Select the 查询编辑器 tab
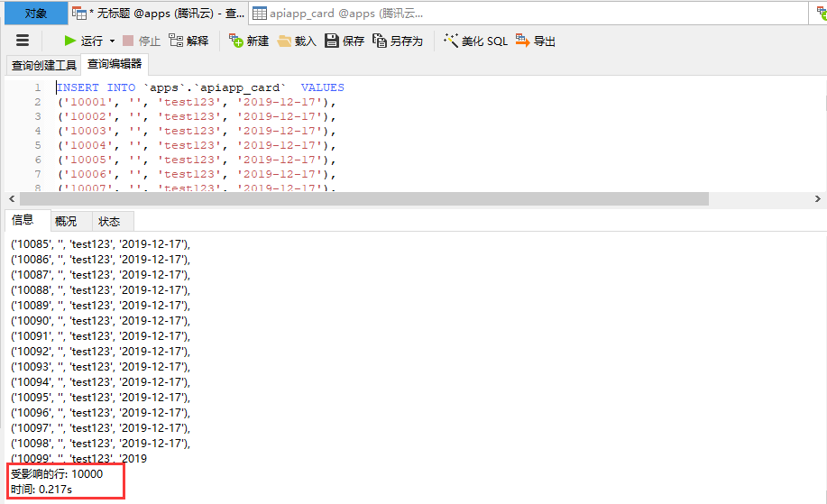 point(115,64)
